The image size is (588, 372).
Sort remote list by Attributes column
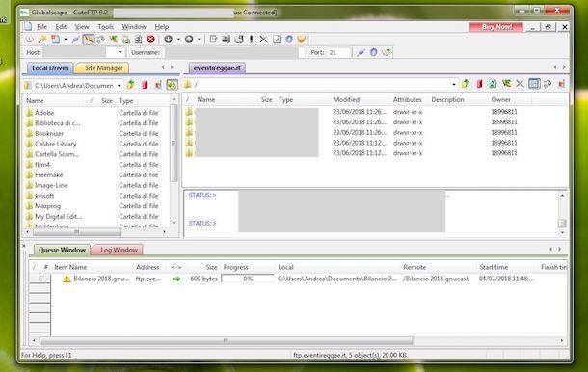pyautogui.click(x=407, y=100)
